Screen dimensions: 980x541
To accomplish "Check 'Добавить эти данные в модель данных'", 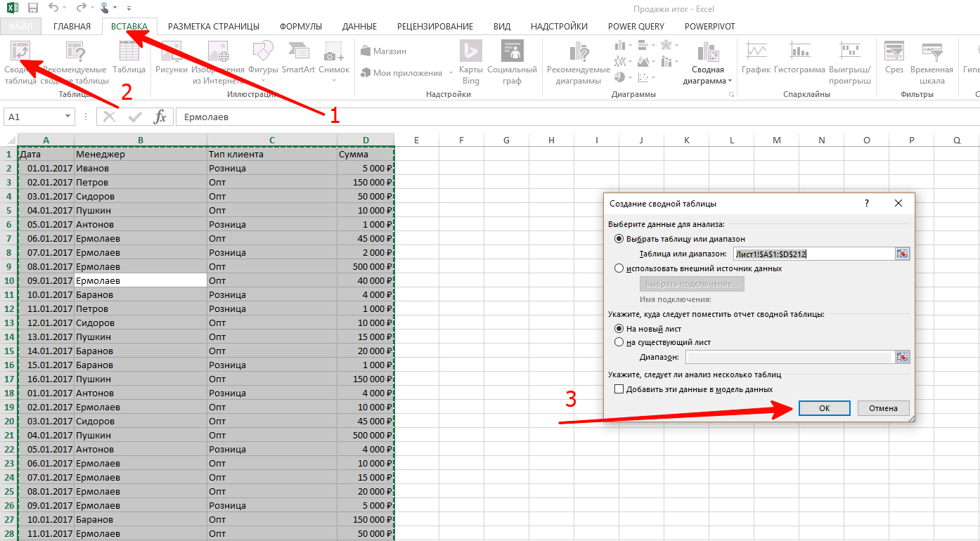I will [619, 389].
